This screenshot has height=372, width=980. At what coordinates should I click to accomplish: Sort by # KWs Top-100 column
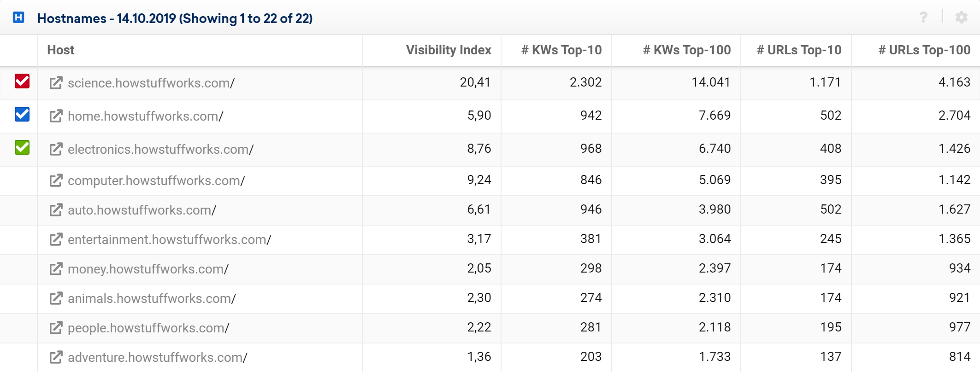pyautogui.click(x=687, y=50)
